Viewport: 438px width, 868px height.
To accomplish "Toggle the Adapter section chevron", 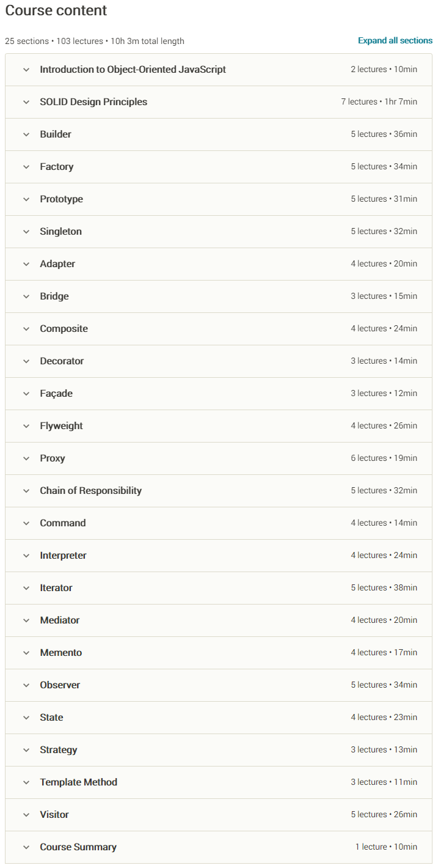I will tap(26, 264).
